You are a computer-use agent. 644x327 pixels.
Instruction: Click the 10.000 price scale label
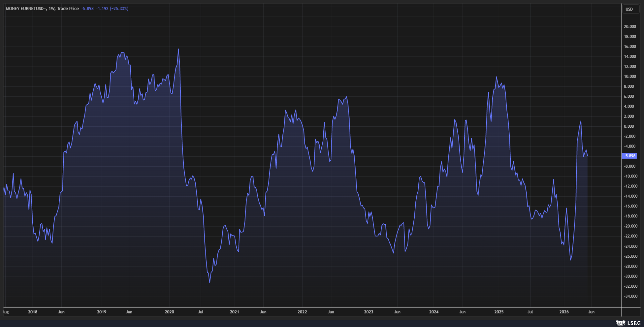click(630, 76)
